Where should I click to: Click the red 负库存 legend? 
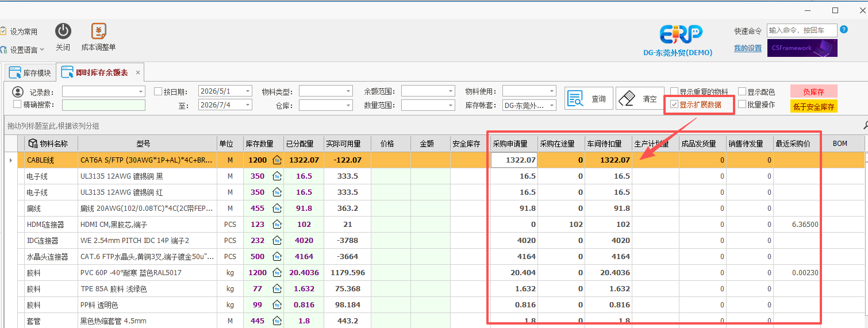tap(813, 92)
